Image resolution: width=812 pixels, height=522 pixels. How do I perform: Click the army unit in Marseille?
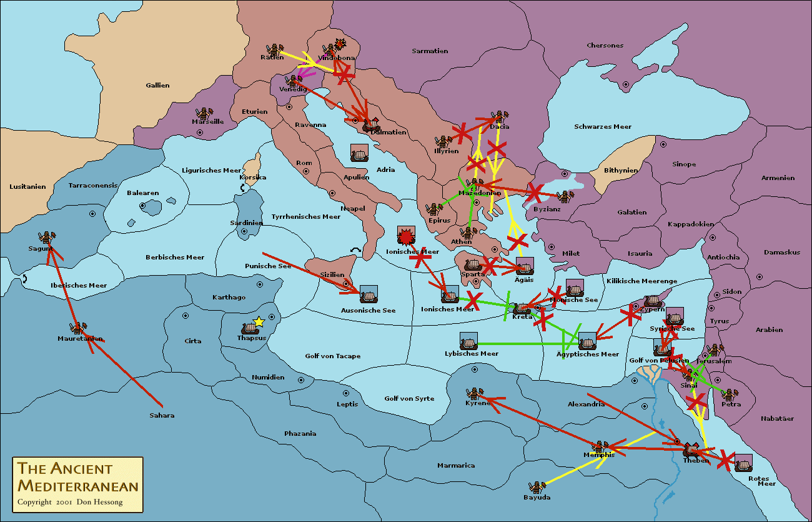click(x=203, y=113)
